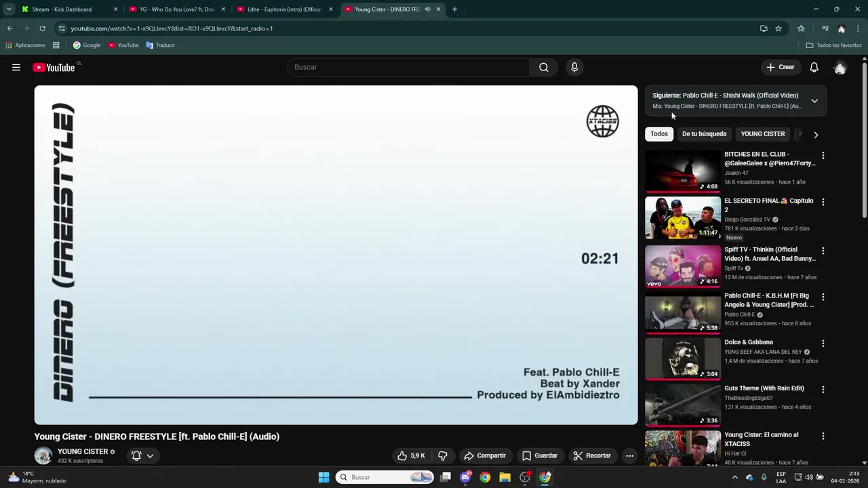Open options for Dolce & Gabbana video
The width and height of the screenshot is (868, 488).
click(823, 344)
